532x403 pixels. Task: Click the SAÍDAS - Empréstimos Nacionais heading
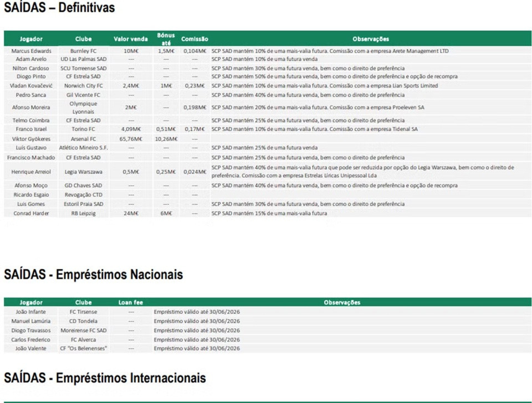point(93,275)
